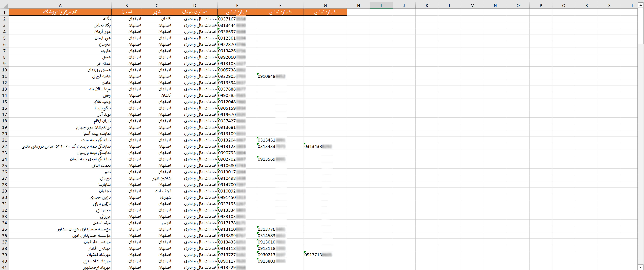Select phone cell starting 0930213
Image resolution: width=644 pixels, height=270 pixels.
(x=280, y=255)
